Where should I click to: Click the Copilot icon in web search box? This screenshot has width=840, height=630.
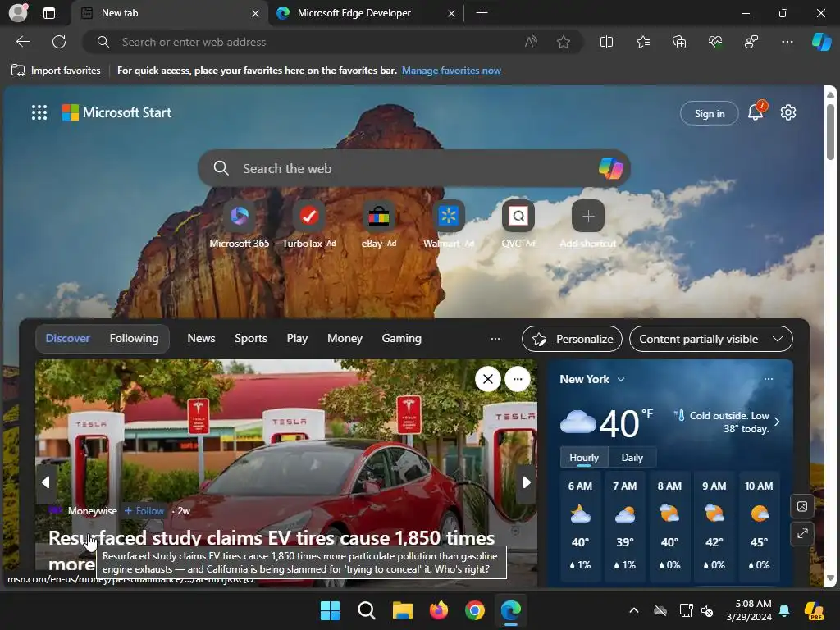coord(610,168)
